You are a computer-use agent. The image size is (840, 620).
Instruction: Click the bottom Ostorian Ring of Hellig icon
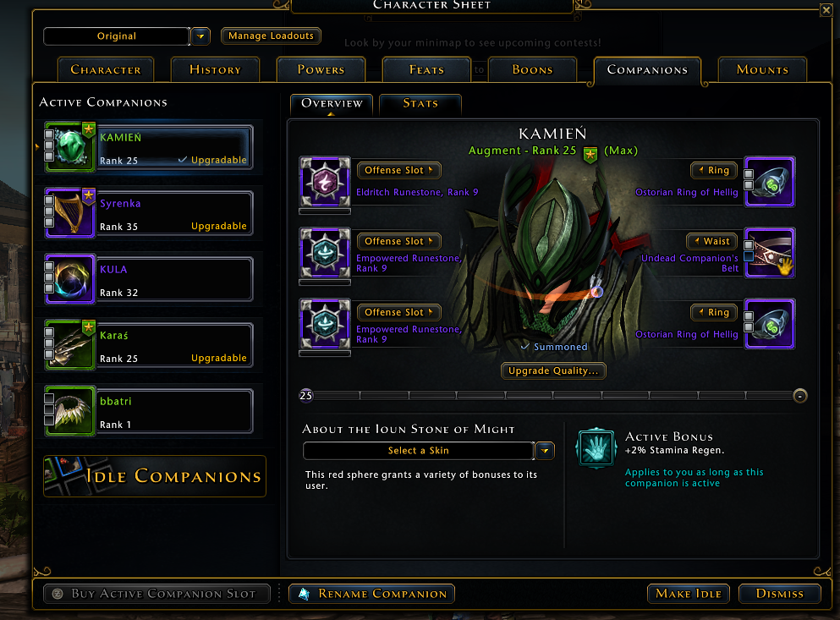pyautogui.click(x=769, y=324)
